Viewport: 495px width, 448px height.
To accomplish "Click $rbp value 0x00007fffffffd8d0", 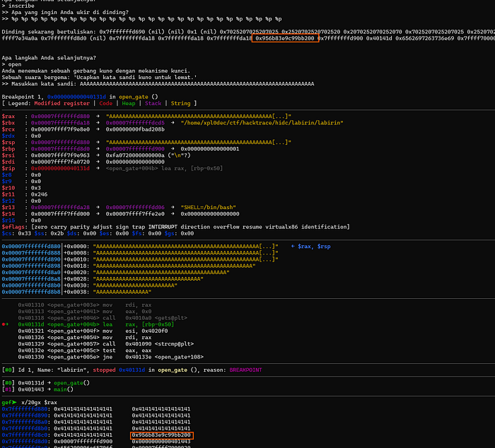I will tap(60, 149).
